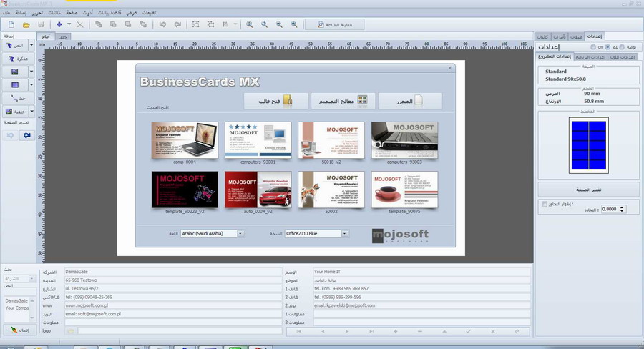The width and height of the screenshot is (644, 349).
Task: Click the add image icon button in left panel
Action: pos(15,72)
